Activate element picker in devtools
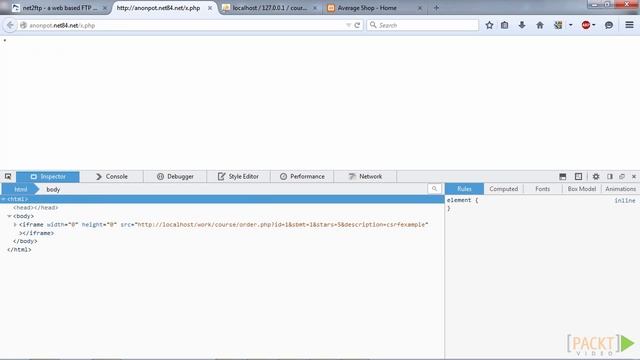The width and height of the screenshot is (640, 360). tap(8, 176)
